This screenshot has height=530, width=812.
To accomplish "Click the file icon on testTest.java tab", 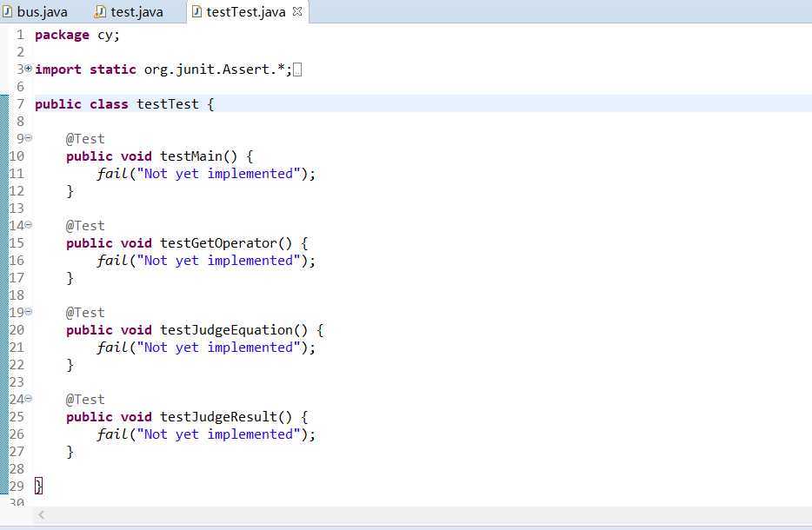I will point(196,11).
